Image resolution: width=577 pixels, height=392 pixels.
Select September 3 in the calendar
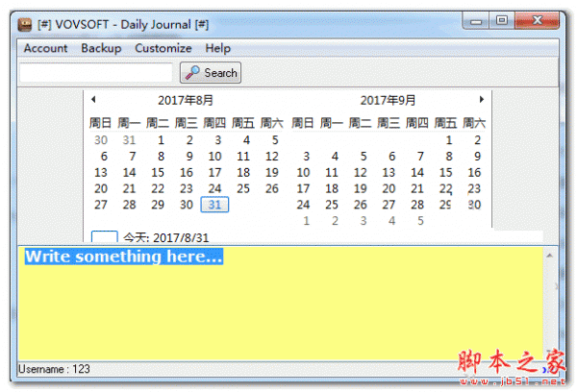tap(306, 157)
